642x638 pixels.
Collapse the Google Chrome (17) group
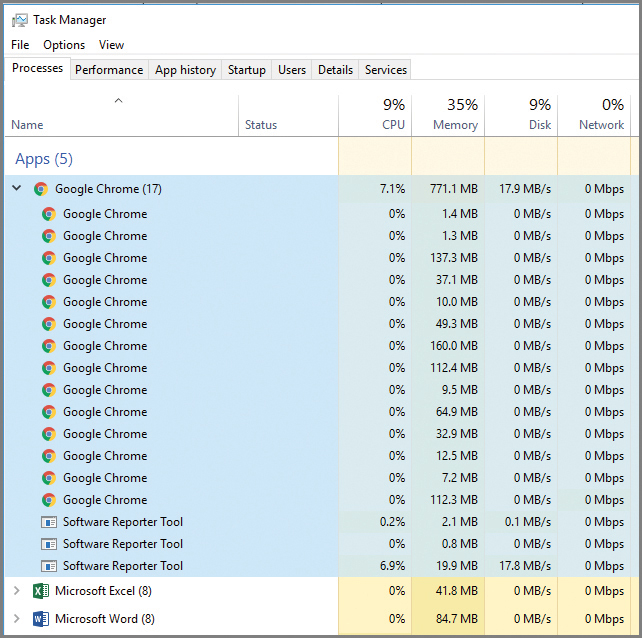(16, 189)
